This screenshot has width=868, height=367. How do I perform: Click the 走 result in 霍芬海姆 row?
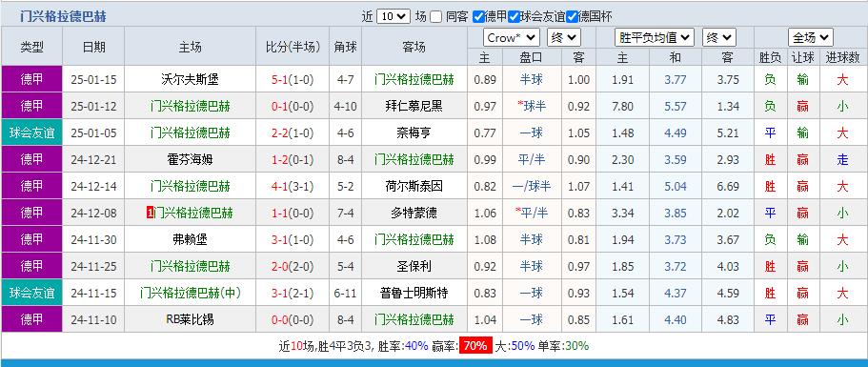pyautogui.click(x=842, y=159)
